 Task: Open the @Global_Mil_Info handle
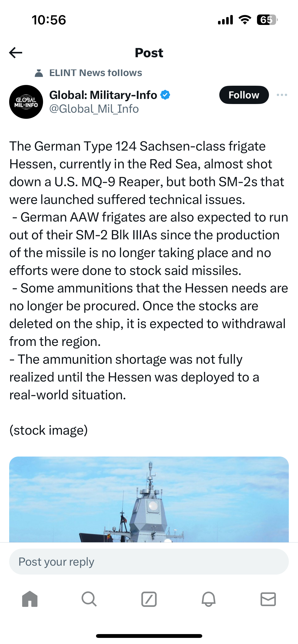[x=94, y=109]
